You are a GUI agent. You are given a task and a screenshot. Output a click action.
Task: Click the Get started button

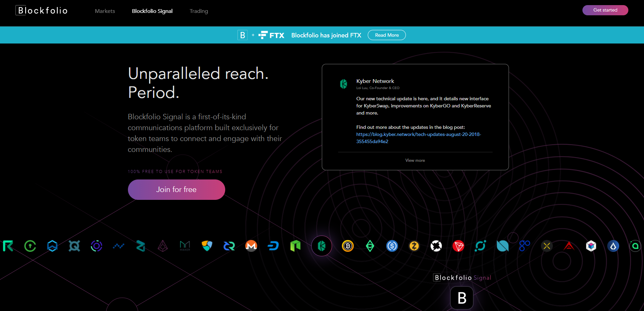pyautogui.click(x=605, y=10)
